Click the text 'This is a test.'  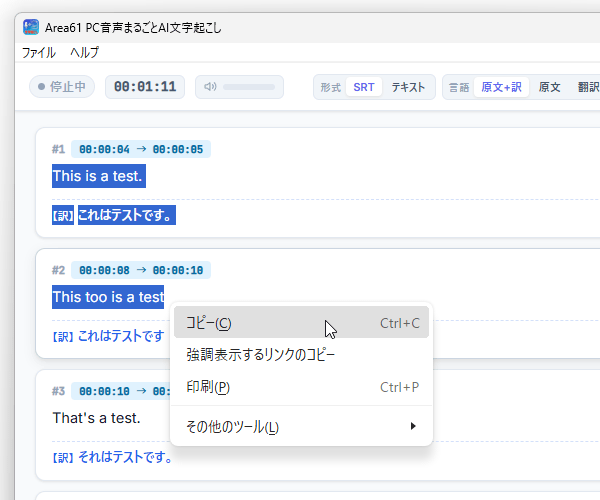pyautogui.click(x=99, y=176)
